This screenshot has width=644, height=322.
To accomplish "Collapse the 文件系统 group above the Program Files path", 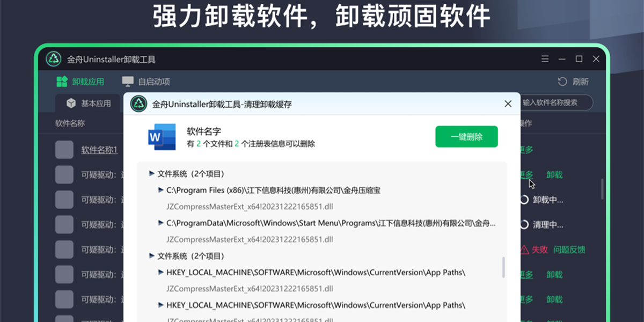I will click(x=151, y=174).
